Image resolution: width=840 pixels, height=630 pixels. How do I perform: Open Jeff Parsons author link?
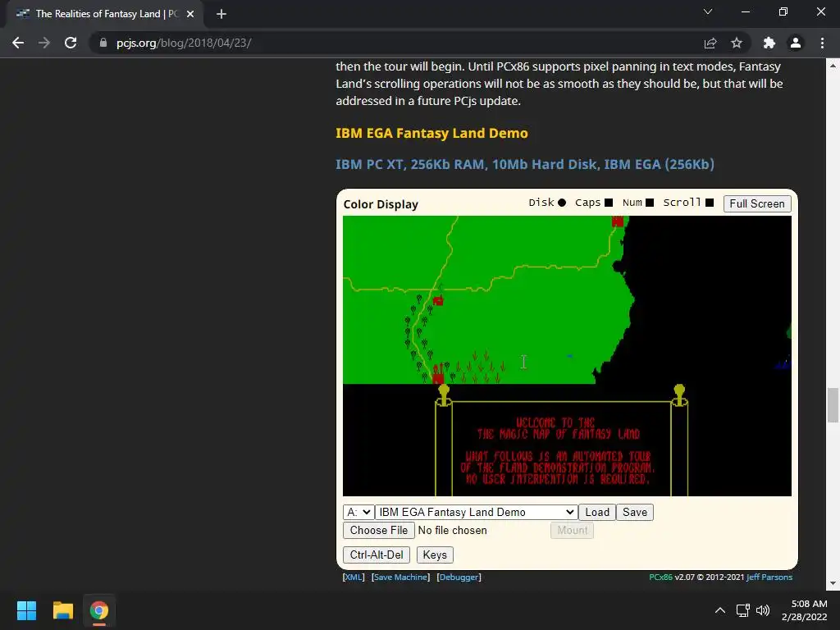click(769, 577)
